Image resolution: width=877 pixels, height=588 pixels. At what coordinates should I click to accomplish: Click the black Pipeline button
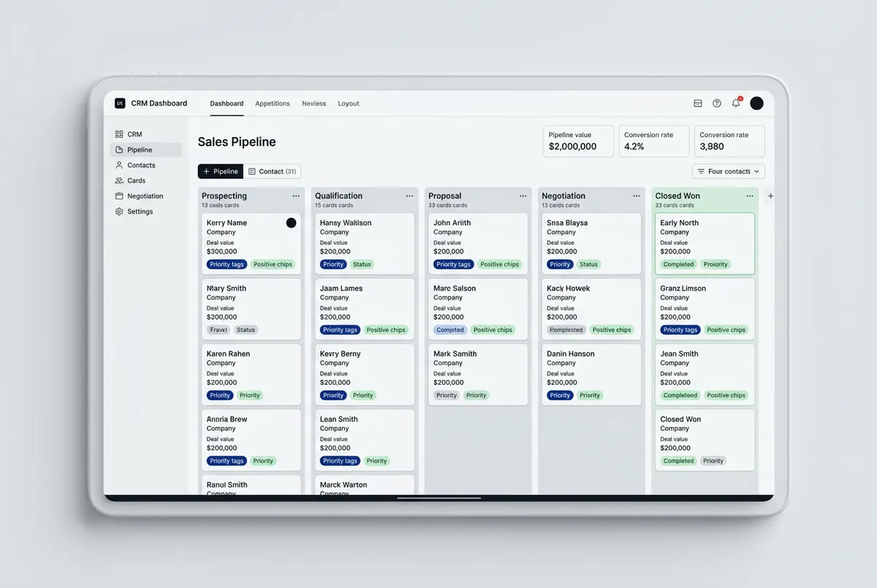[x=220, y=172]
